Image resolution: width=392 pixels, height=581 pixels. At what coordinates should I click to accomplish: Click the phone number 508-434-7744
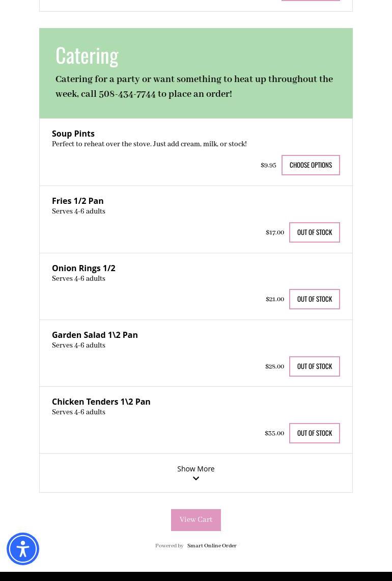tap(127, 94)
